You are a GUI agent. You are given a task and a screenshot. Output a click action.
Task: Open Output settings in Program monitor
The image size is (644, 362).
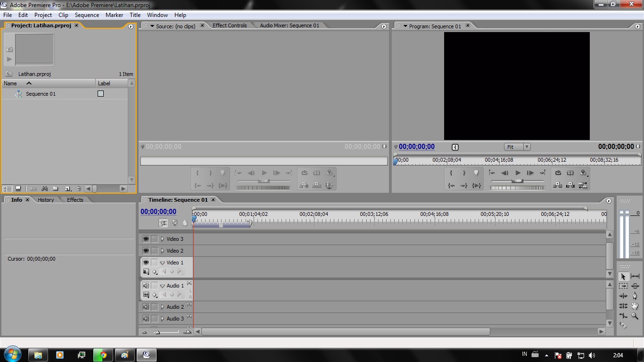pyautogui.click(x=584, y=173)
